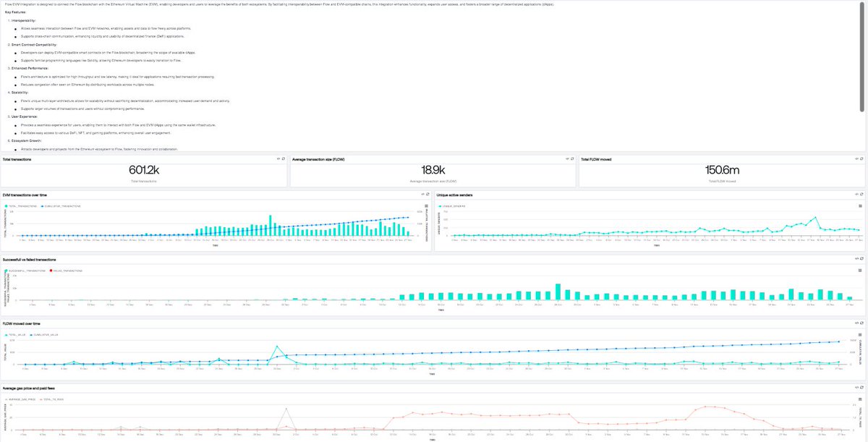This screenshot has height=442, width=868.
Task: Open embed code for FLOW moved over time
Action: [856, 323]
